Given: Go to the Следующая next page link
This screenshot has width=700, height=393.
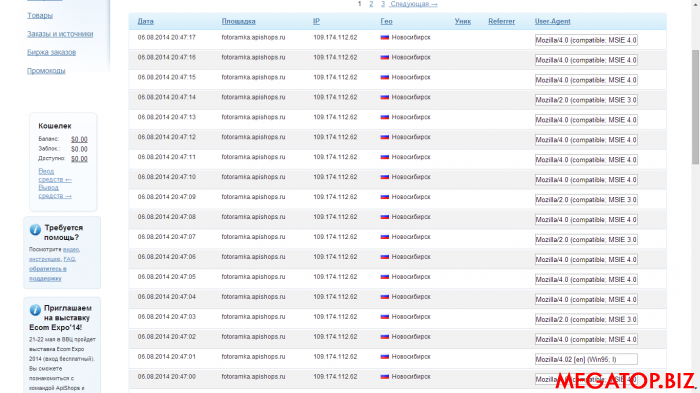Looking at the screenshot, I should click(413, 4).
